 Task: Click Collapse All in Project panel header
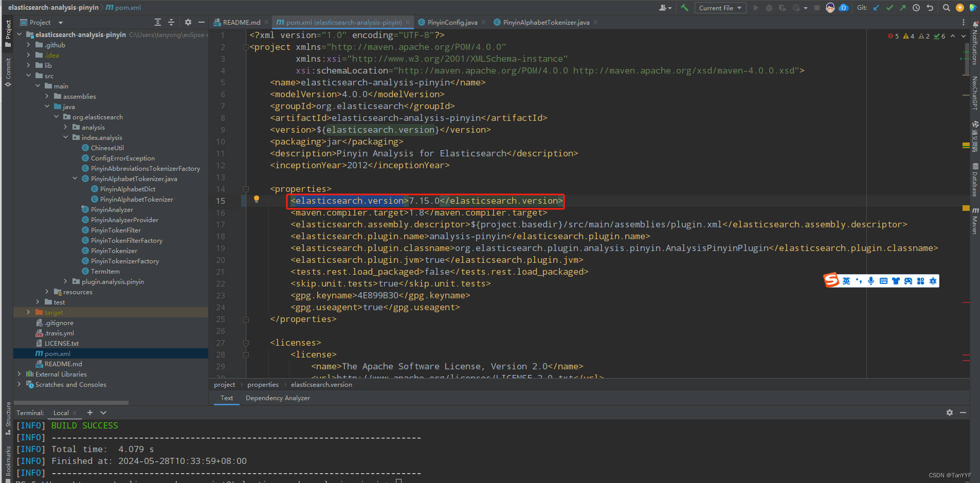(171, 22)
